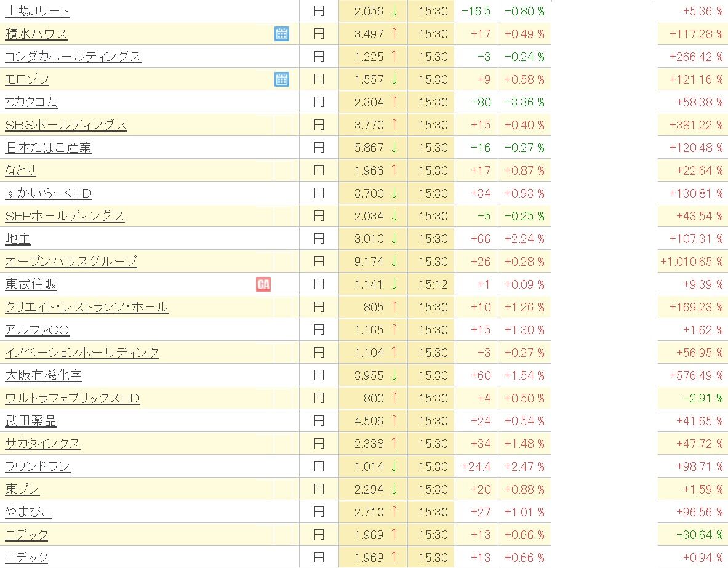Image resolution: width=728 pixels, height=568 pixels.
Task: Click the +576.49 % gain for 大阪有機化学
Action: [x=696, y=375]
